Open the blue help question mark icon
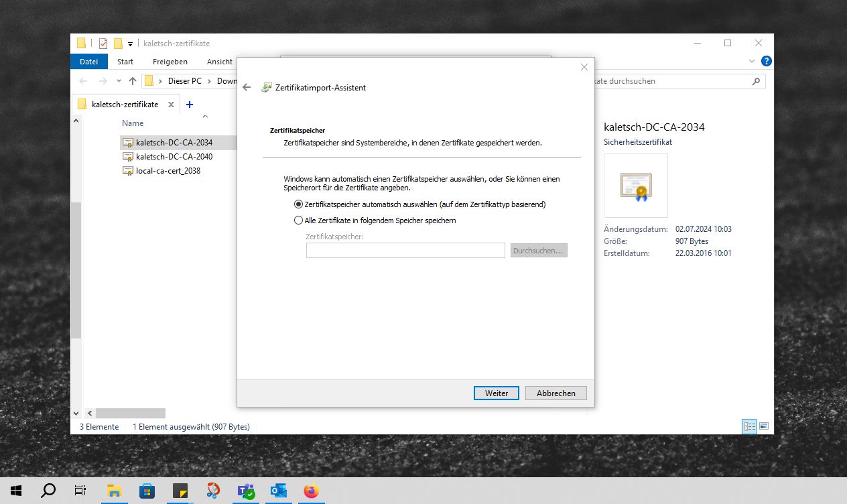Image resolution: width=847 pixels, height=504 pixels. tap(766, 61)
